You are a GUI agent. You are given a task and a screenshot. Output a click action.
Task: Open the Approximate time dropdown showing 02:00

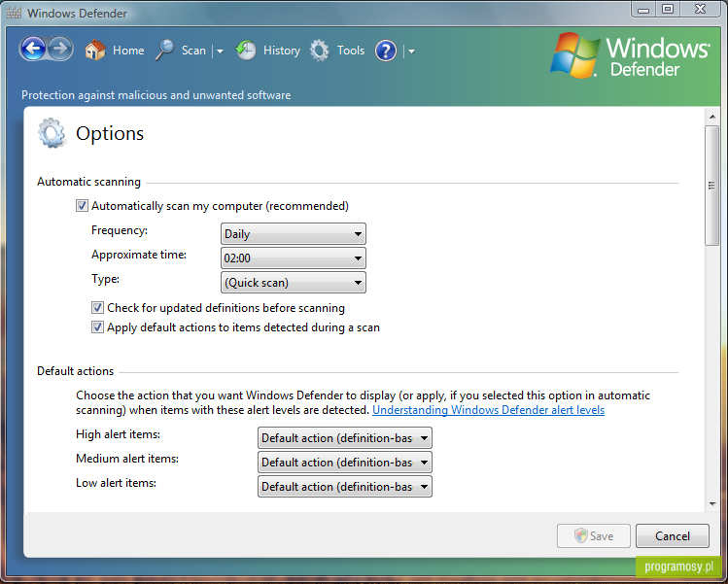click(294, 258)
